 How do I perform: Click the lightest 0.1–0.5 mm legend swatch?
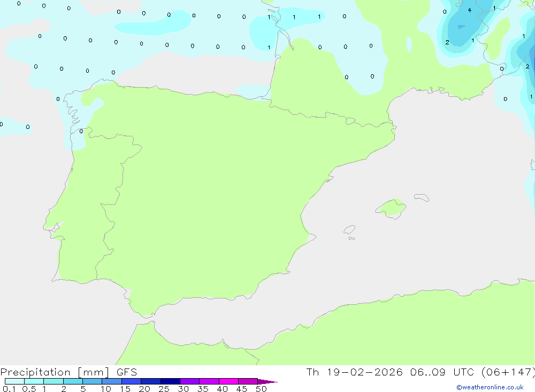click(x=14, y=381)
